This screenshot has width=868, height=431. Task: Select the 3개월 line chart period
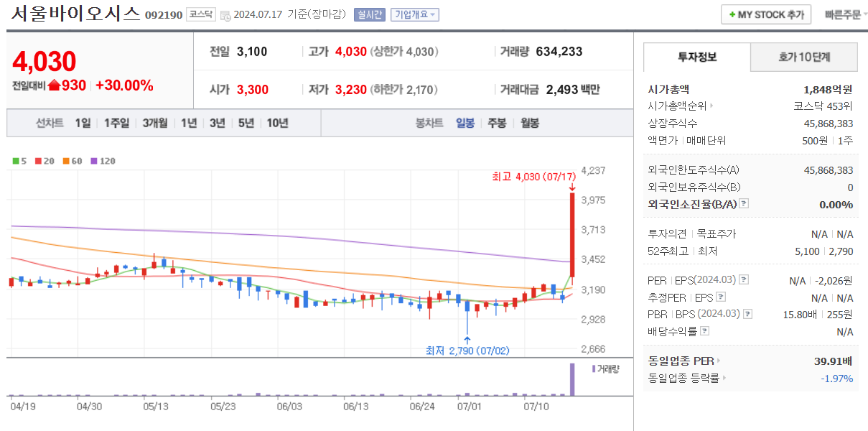[x=154, y=123]
